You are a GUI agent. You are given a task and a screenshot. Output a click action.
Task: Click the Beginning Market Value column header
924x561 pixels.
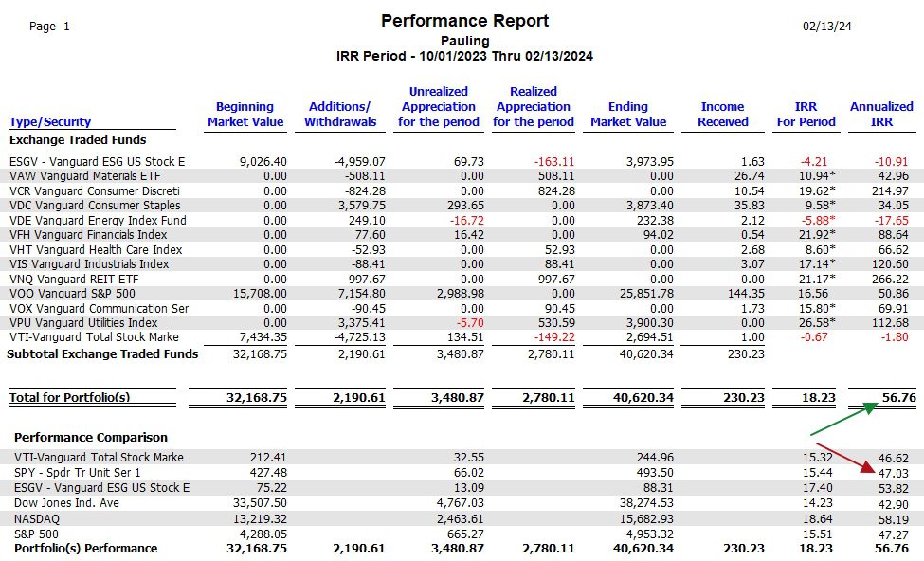click(x=245, y=115)
